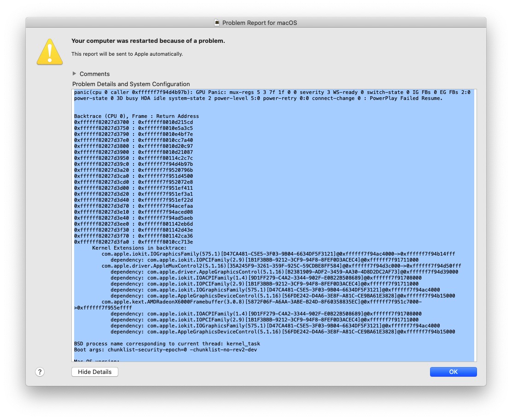Click backtrace line 0xffffff82027d3a20
The height and width of the screenshot is (420, 512).
(134, 170)
